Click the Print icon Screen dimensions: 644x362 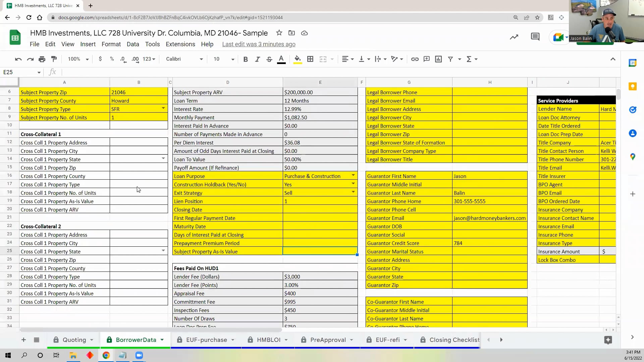coord(42,59)
